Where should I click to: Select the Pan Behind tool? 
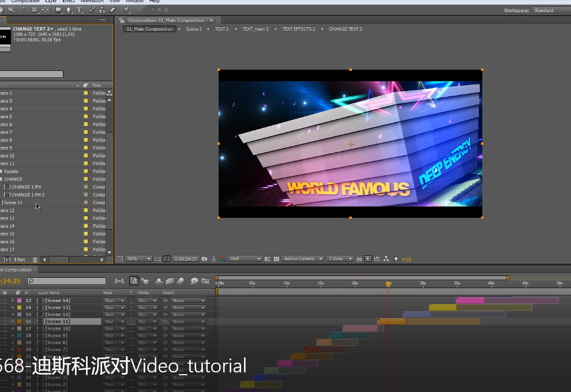point(46,10)
